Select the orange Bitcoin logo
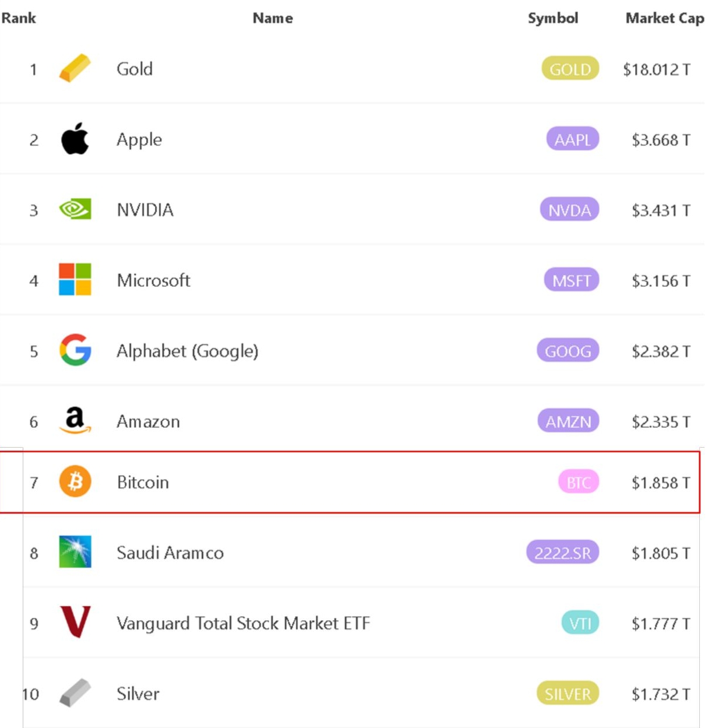This screenshot has height=728, width=712. (x=75, y=481)
